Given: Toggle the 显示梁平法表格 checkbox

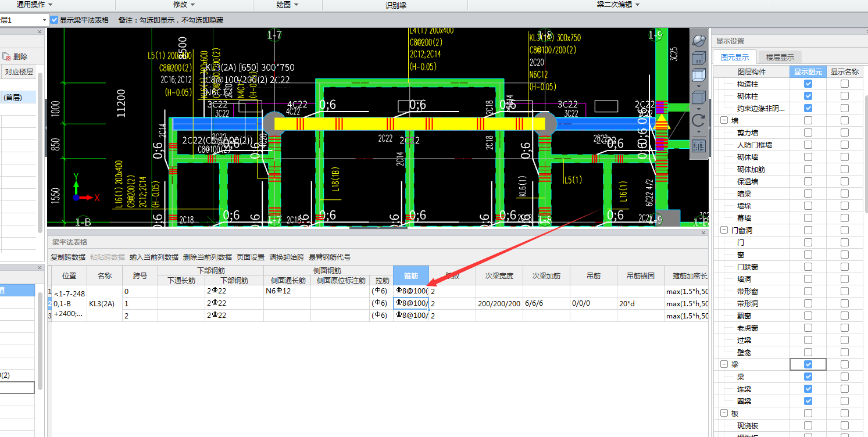Looking at the screenshot, I should point(54,20).
